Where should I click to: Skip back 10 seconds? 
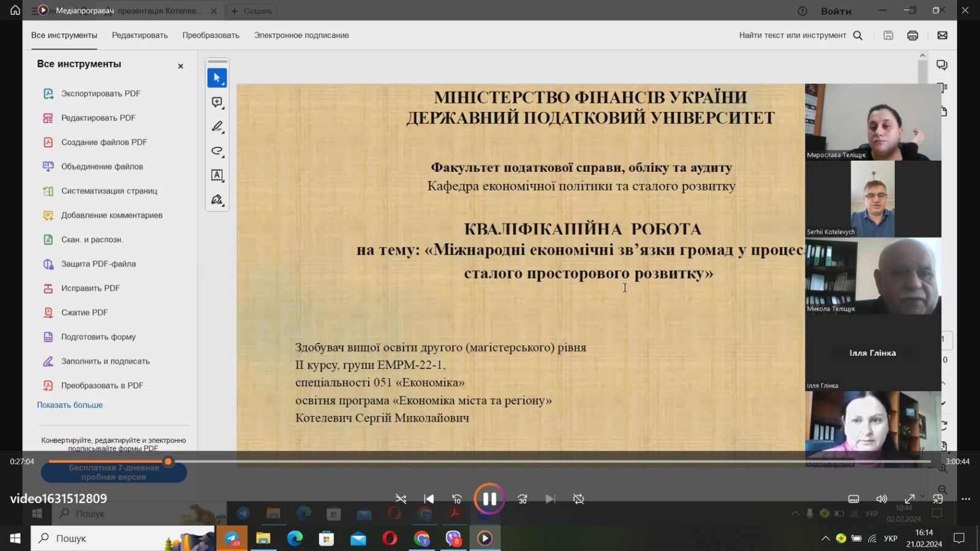457,500
